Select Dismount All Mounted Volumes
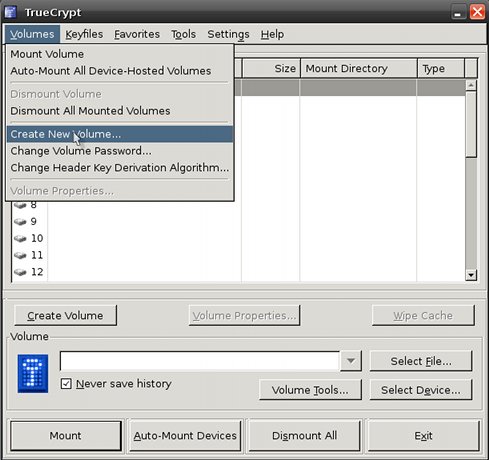Screen dimensions: 489x460 tap(120, 111)
